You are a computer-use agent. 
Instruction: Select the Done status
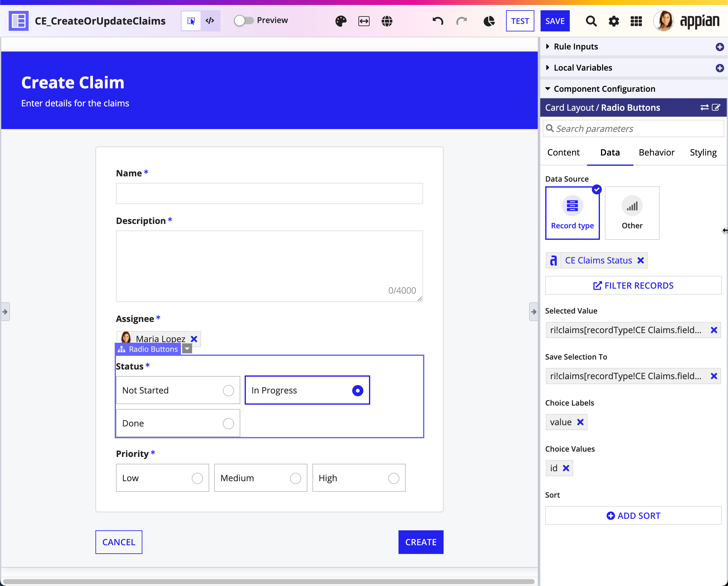tap(178, 423)
